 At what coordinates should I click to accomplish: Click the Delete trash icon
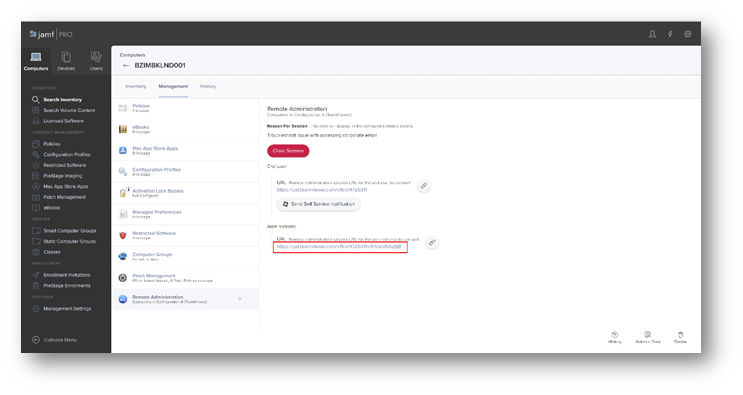tap(680, 337)
